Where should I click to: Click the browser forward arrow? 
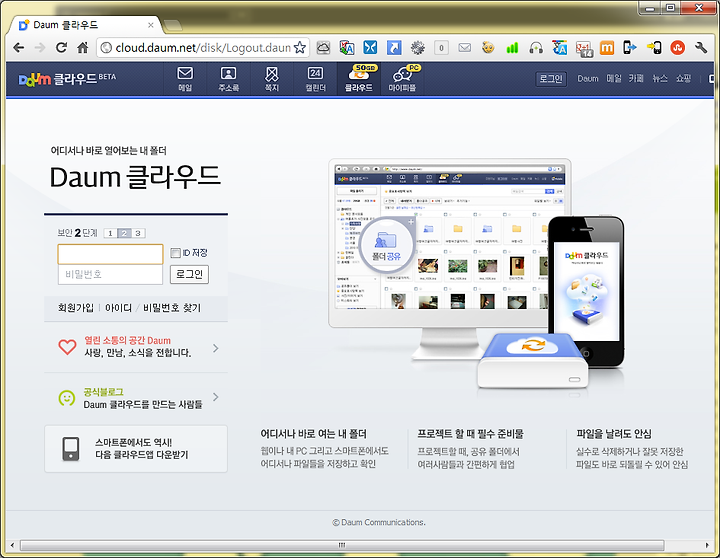pos(40,47)
